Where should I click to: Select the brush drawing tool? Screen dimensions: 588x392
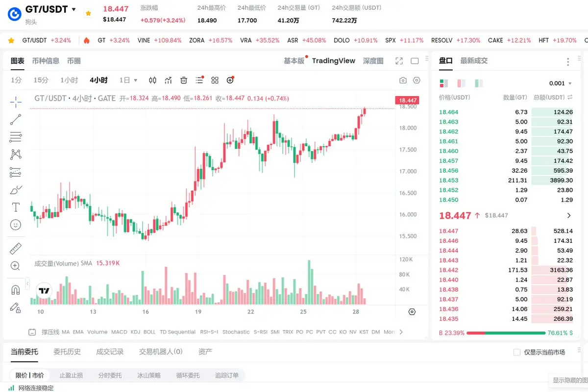[16, 190]
